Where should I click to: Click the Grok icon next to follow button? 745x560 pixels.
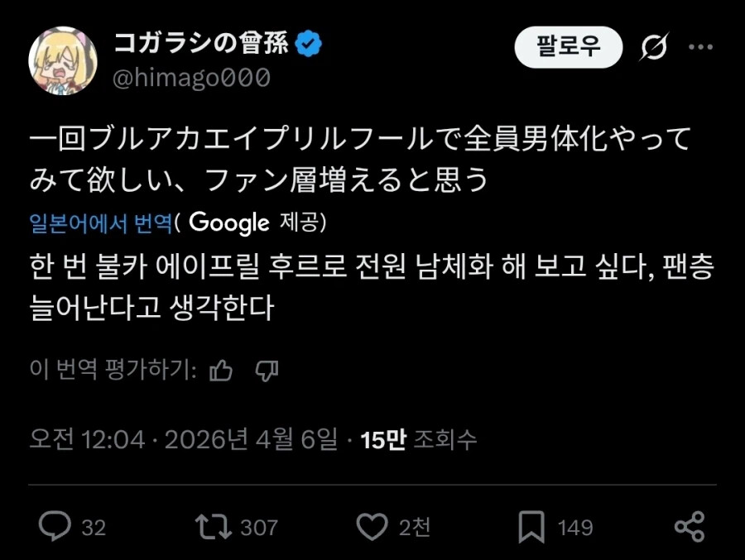(x=654, y=48)
